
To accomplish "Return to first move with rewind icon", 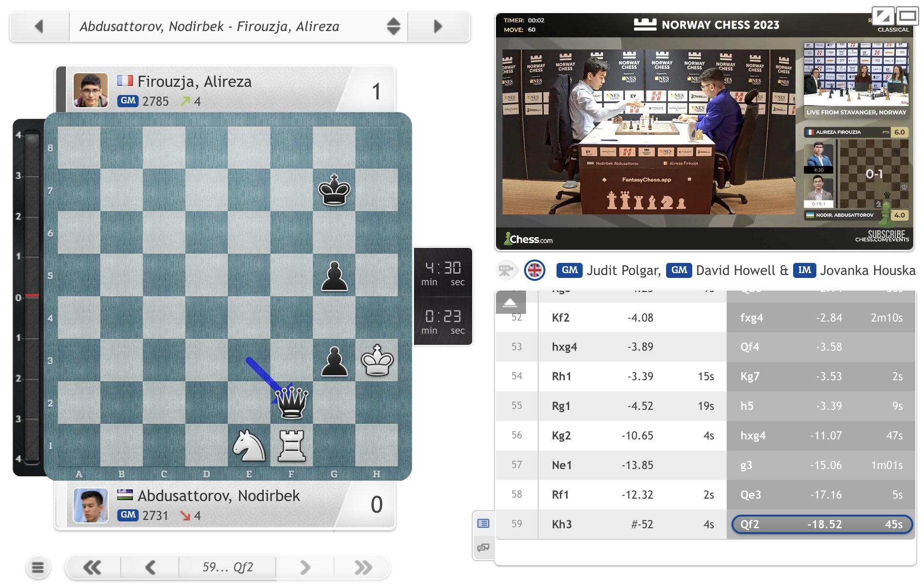I will pyautogui.click(x=93, y=567).
